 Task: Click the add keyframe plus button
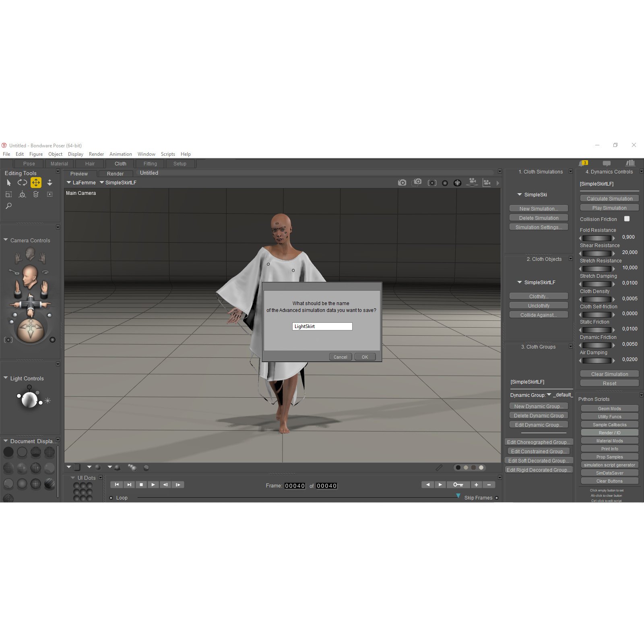coord(476,485)
